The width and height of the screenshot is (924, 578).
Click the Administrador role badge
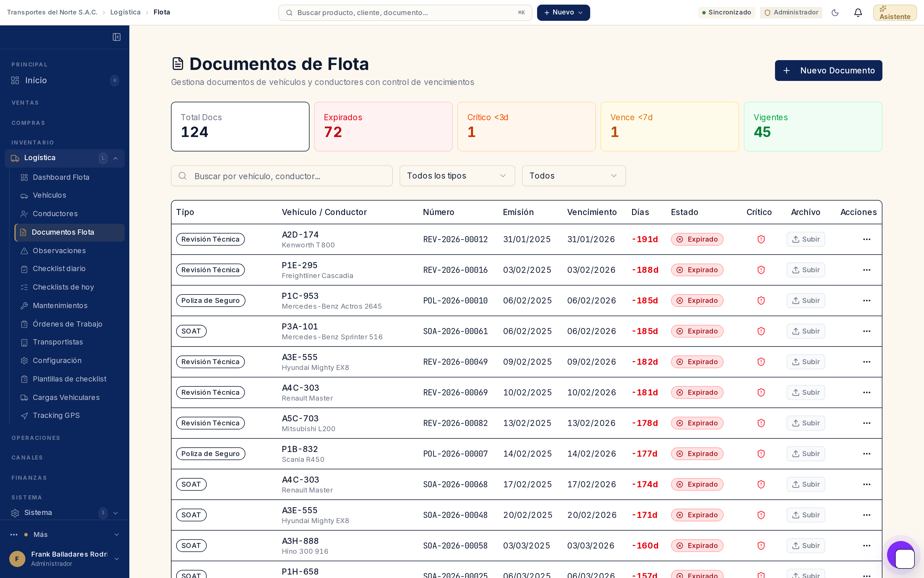pyautogui.click(x=791, y=13)
